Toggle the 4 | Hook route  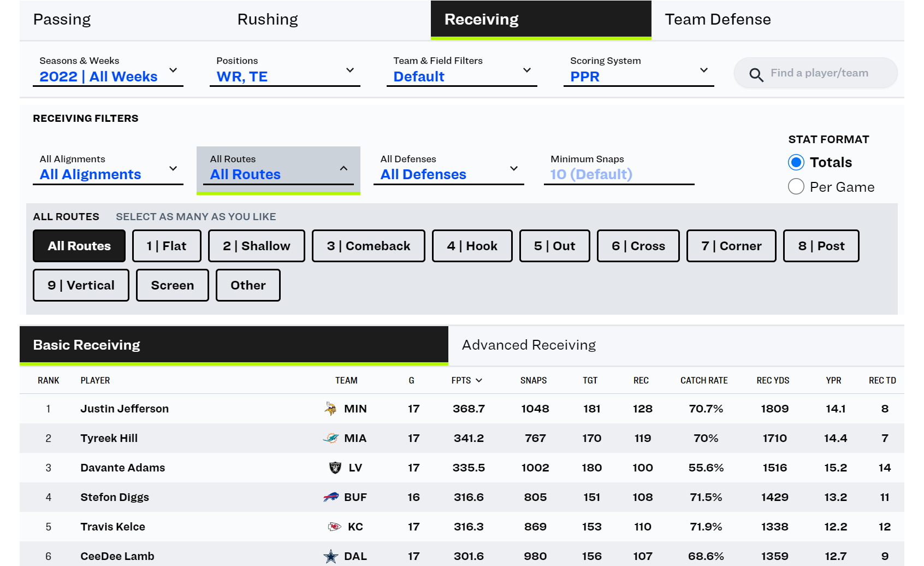coord(472,246)
